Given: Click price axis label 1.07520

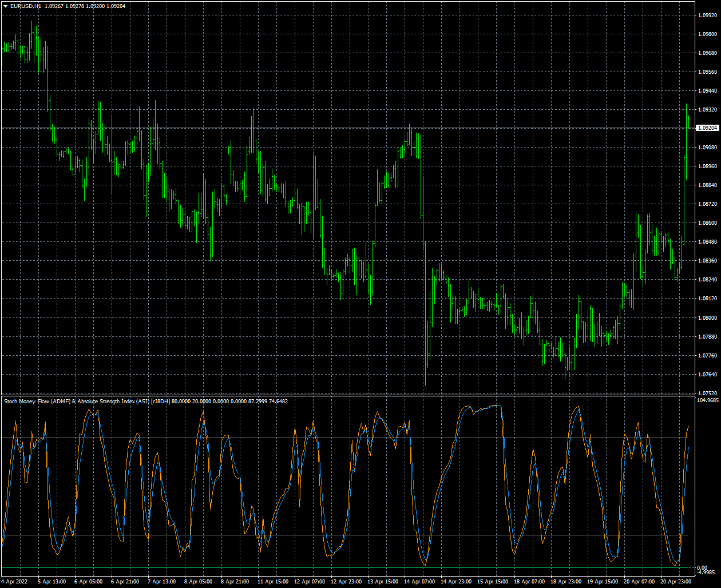Looking at the screenshot, I should click(x=708, y=394).
